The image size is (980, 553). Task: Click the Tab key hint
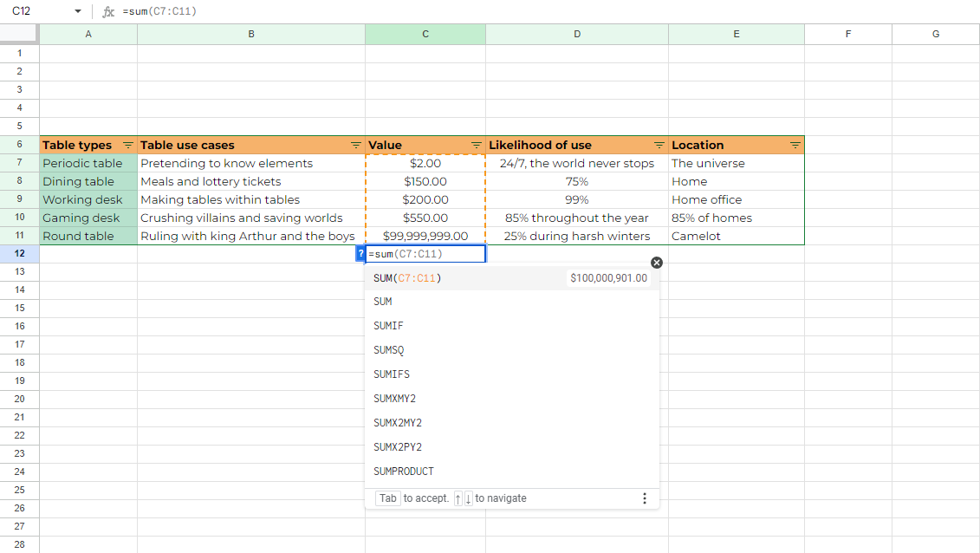pyautogui.click(x=387, y=498)
